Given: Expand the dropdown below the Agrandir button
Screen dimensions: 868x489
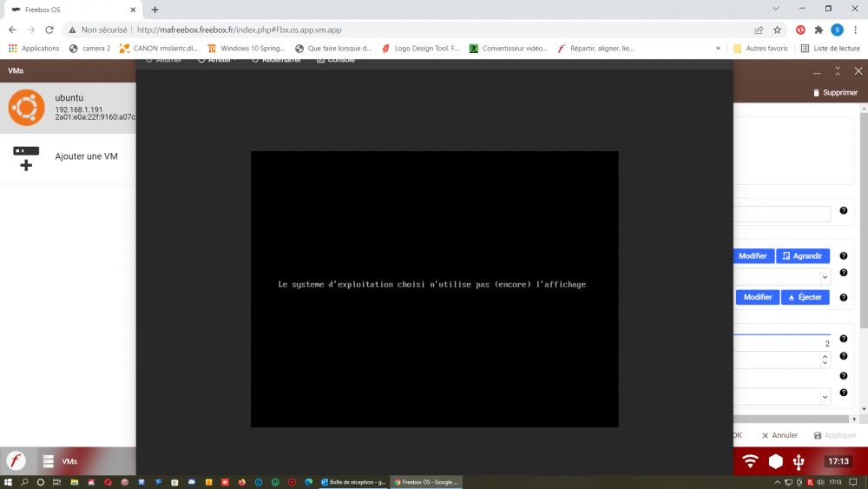Looking at the screenshot, I should (825, 276).
